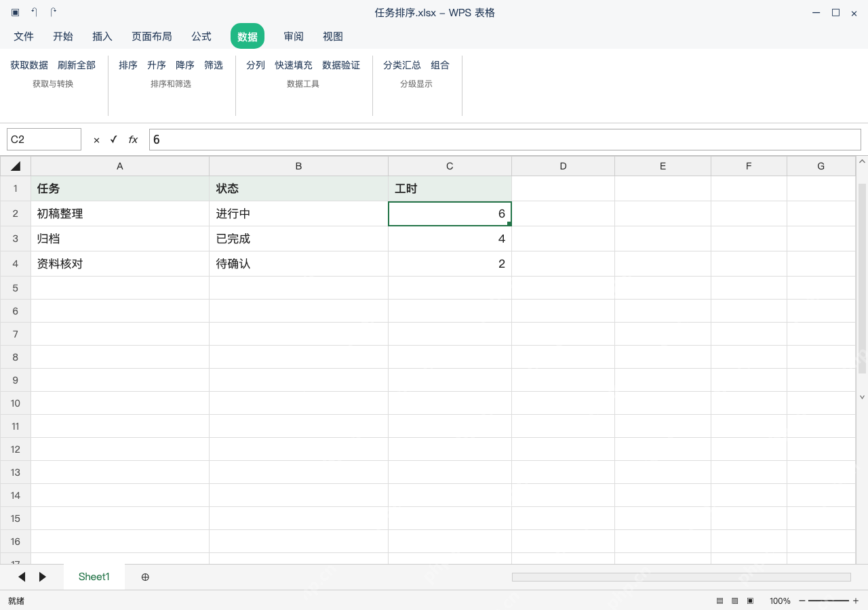Screen dimensions: 868x610
Task: Switch to the 公式 tab
Action: coord(201,37)
